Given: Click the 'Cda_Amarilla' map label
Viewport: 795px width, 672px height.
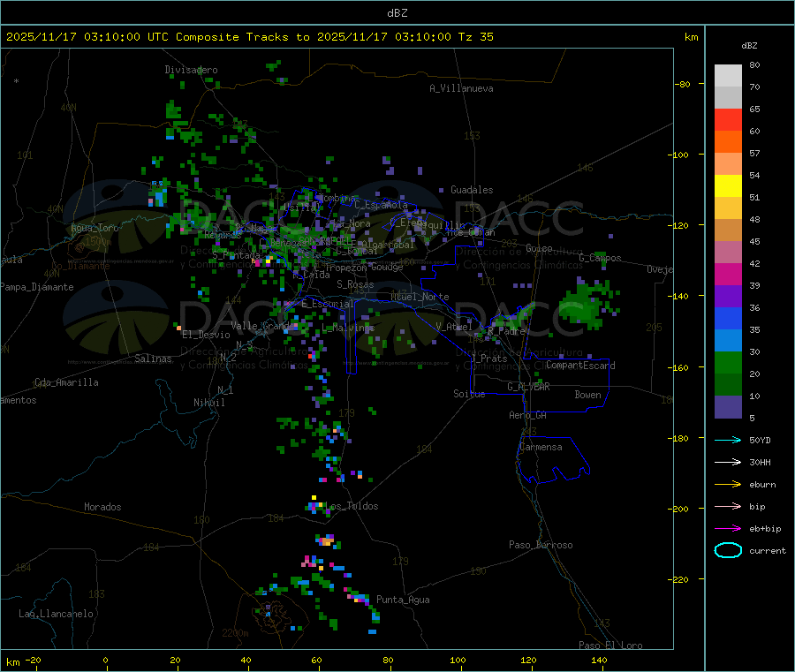Looking at the screenshot, I should click(x=66, y=382).
